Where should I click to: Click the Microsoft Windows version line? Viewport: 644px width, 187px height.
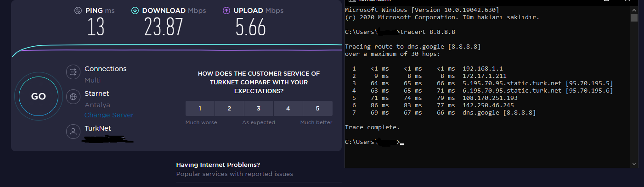[422, 10]
